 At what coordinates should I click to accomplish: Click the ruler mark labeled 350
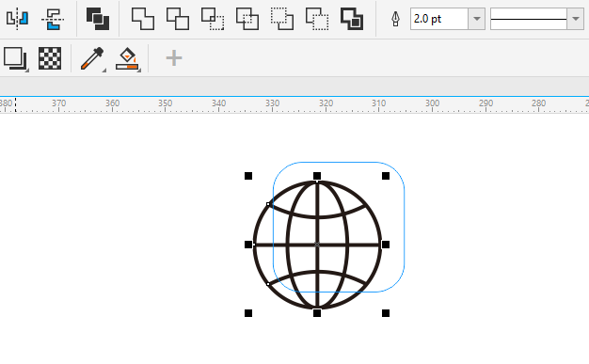165,103
